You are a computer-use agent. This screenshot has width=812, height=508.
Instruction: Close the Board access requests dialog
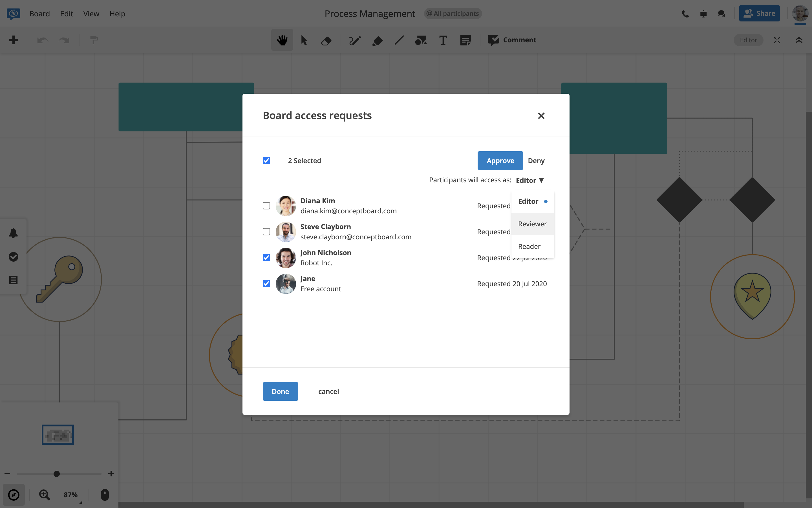(541, 116)
